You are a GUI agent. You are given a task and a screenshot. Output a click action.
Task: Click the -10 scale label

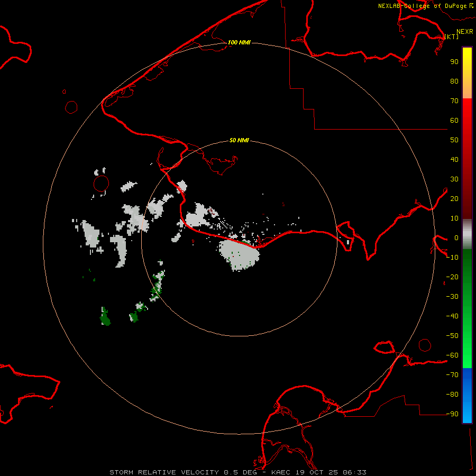(x=452, y=258)
